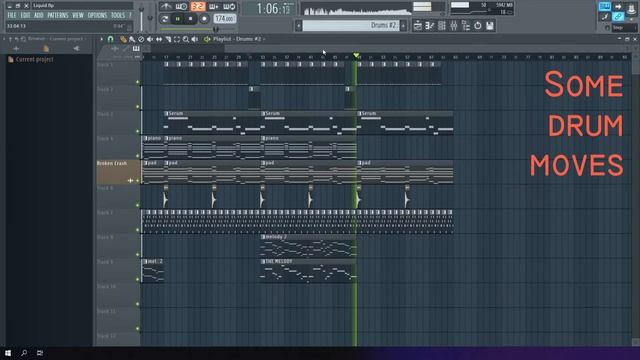Screen dimensions: 640x360
Task: Select Current project in the browser
Action: (34, 60)
